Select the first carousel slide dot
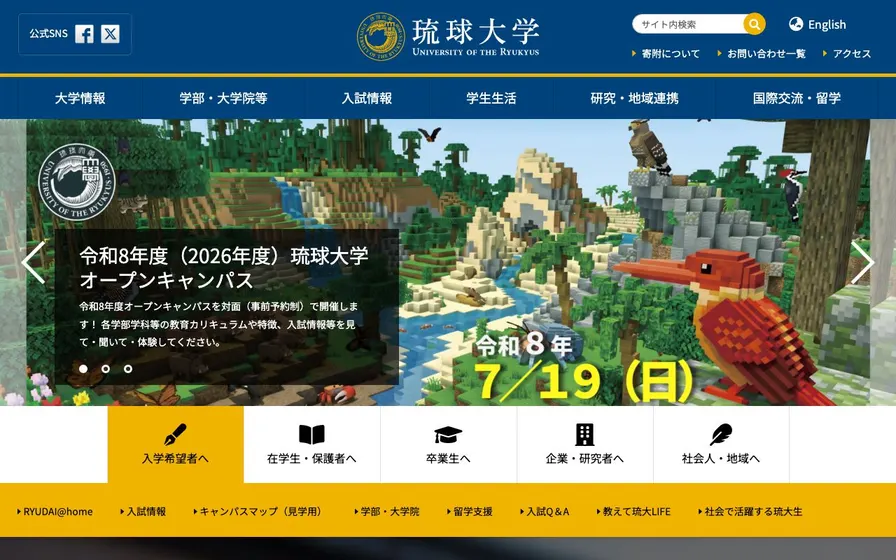 [83, 369]
